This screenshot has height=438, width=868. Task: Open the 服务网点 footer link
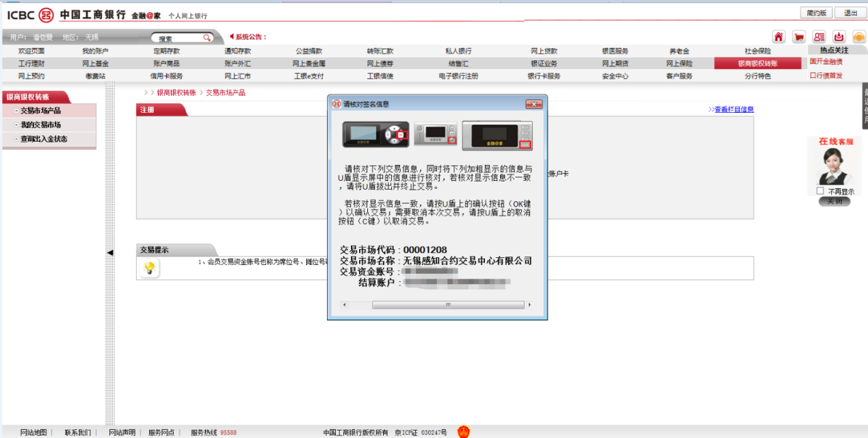(161, 433)
